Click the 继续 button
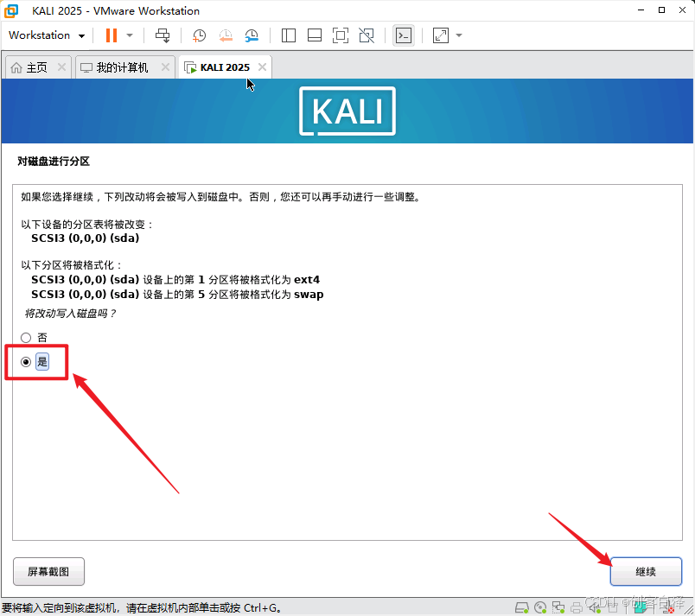Image resolution: width=695 pixels, height=616 pixels. [646, 571]
